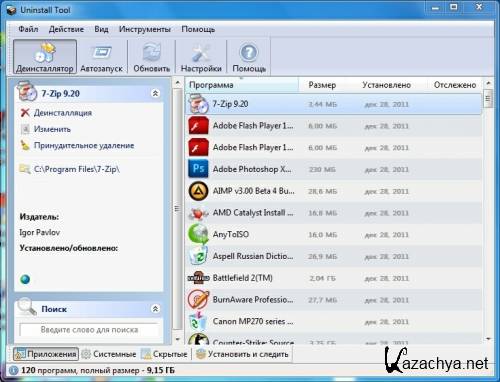Click the BurnAware Professional icon
The width and height of the screenshot is (500, 382).
[198, 299]
